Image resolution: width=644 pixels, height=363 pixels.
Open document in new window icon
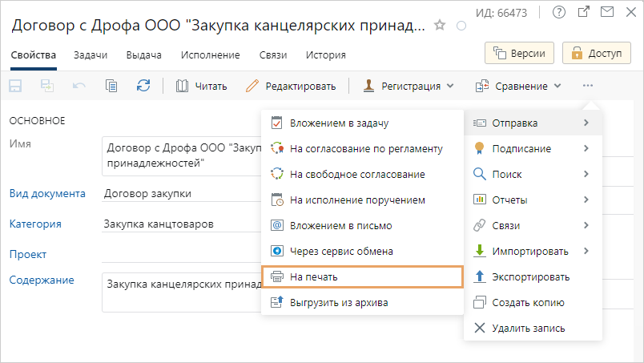point(584,11)
